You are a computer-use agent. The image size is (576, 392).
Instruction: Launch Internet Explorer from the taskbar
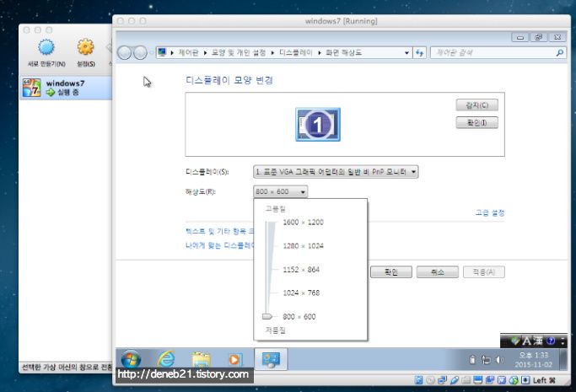click(x=166, y=359)
